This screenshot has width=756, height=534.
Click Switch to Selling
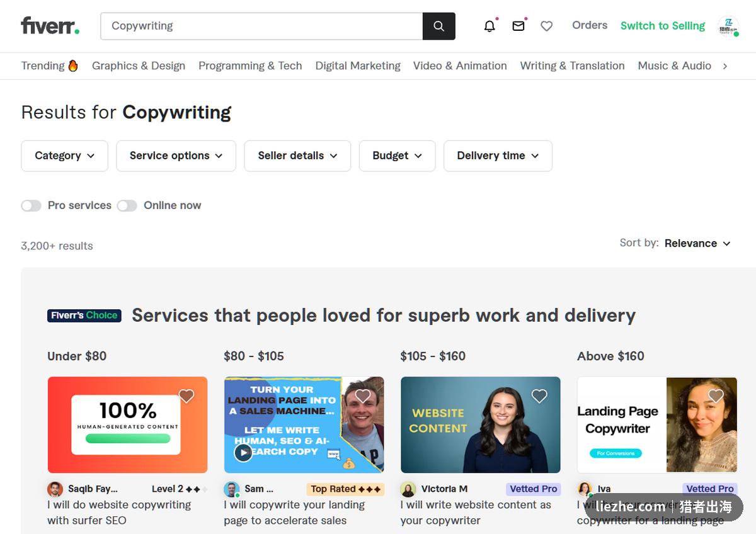point(663,26)
